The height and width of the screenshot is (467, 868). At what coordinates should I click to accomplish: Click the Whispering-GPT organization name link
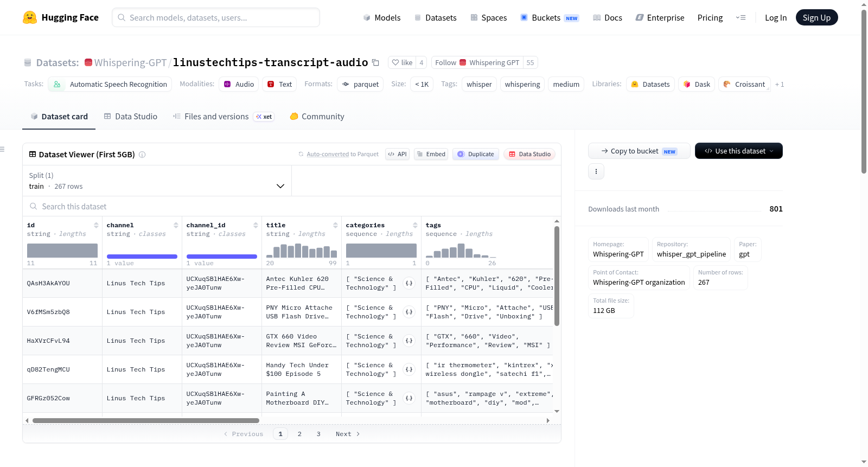click(130, 62)
